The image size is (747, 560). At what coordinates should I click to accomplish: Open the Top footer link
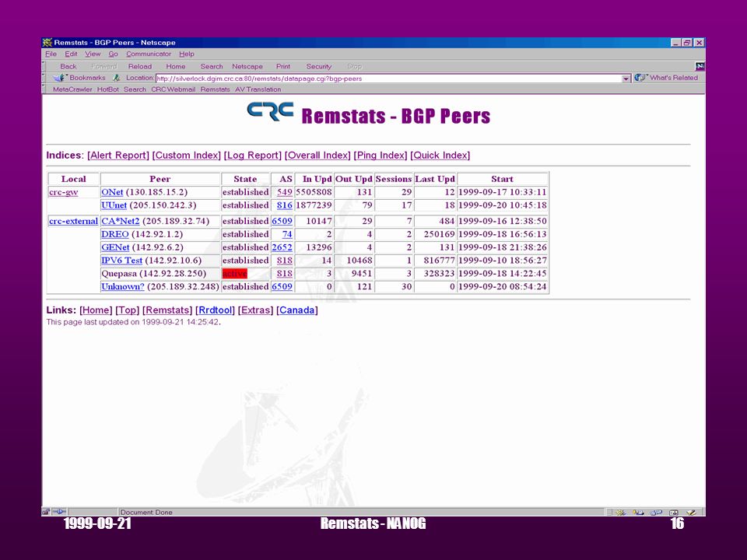point(127,310)
